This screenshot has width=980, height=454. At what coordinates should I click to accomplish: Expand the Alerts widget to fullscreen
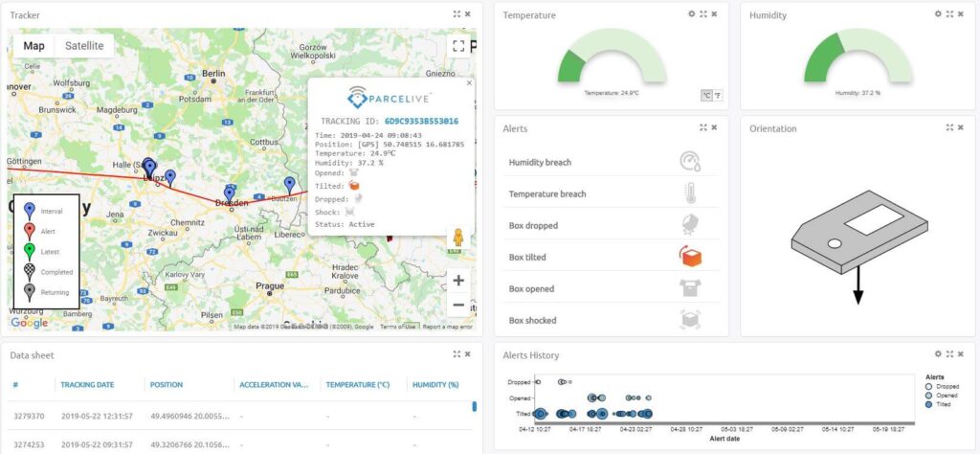703,127
